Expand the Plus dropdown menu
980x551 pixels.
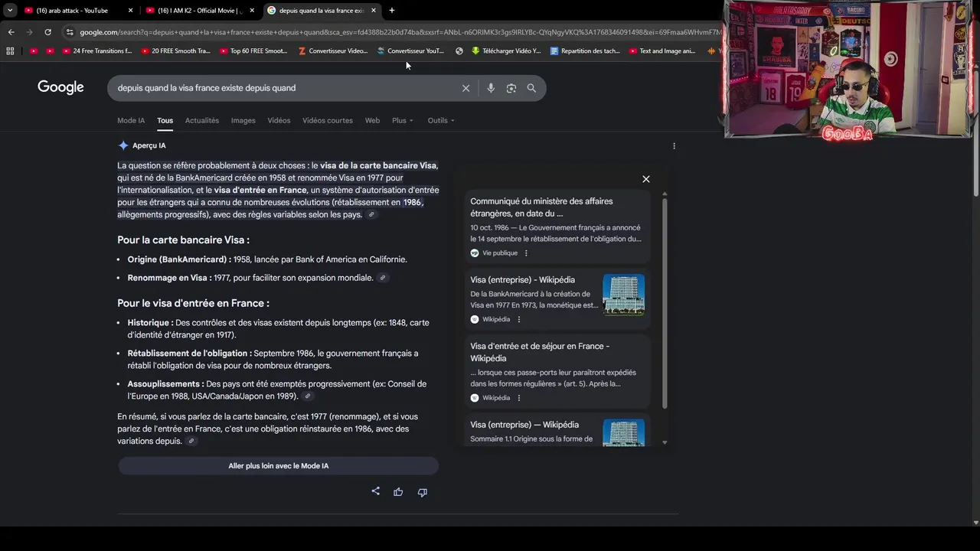coord(403,120)
